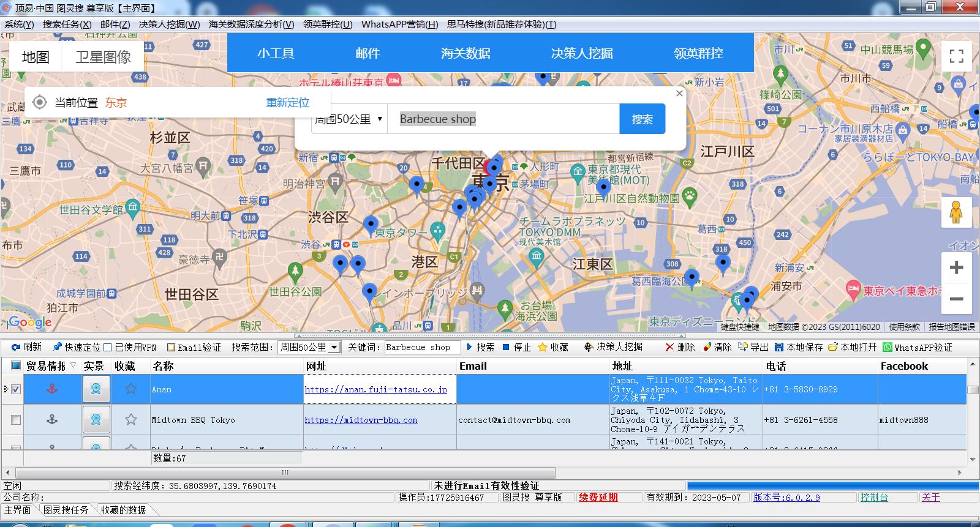The width and height of the screenshot is (980, 527).
Task: Click the 续费延期 renewal link
Action: pyautogui.click(x=598, y=497)
